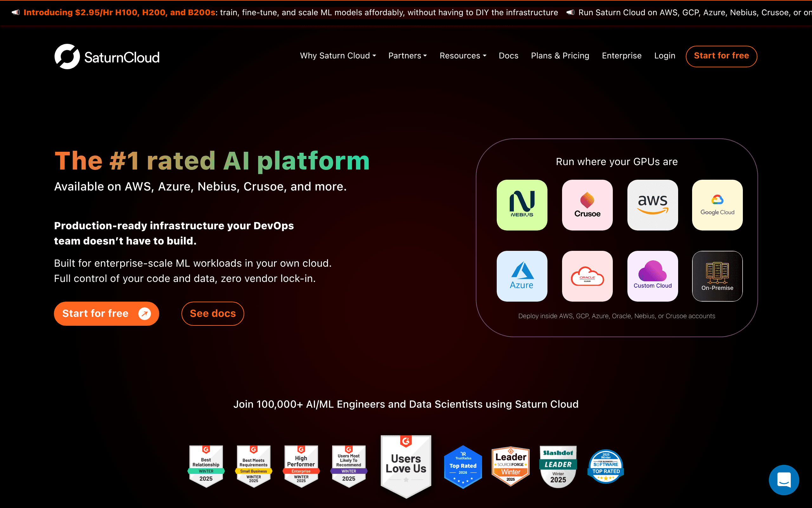Click the Users Love Us badge
Screen dimensions: 812x508
click(406, 467)
